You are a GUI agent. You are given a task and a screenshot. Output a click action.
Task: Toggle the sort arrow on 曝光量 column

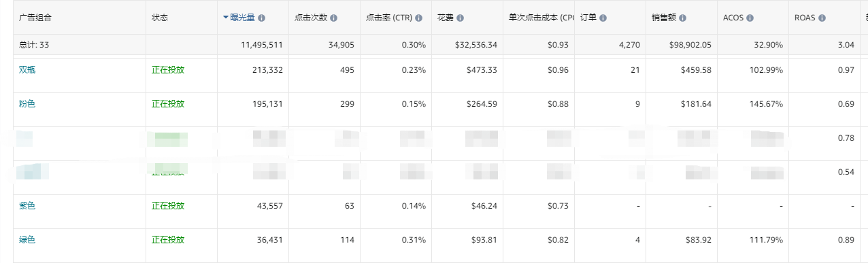[226, 18]
